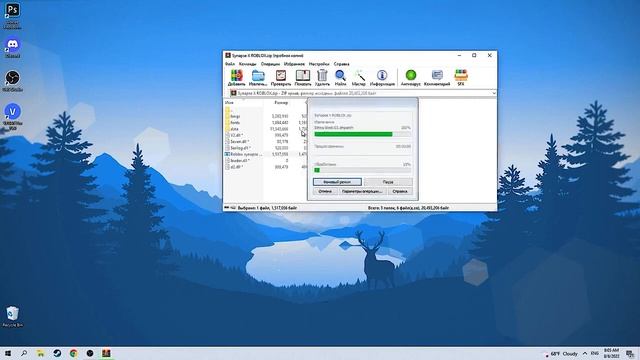Open the Команды menu
Image resolution: width=640 pixels, height=360 pixels.
tap(247, 64)
